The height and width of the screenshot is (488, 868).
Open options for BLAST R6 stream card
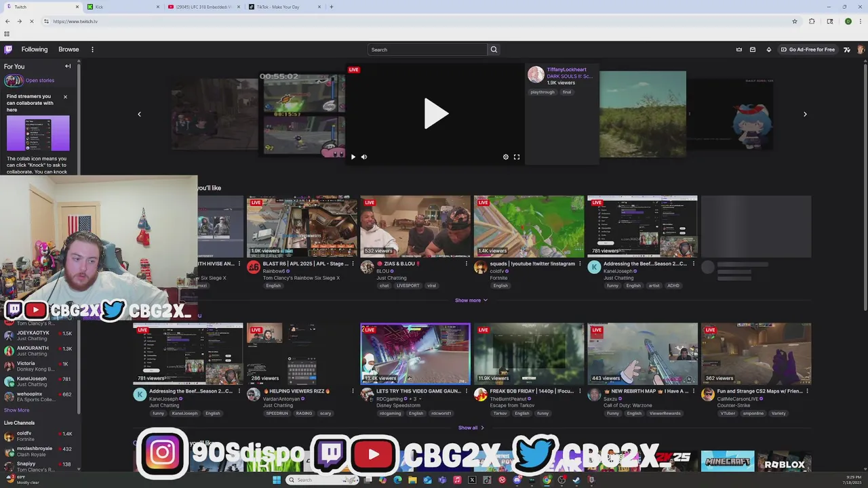[353, 264]
